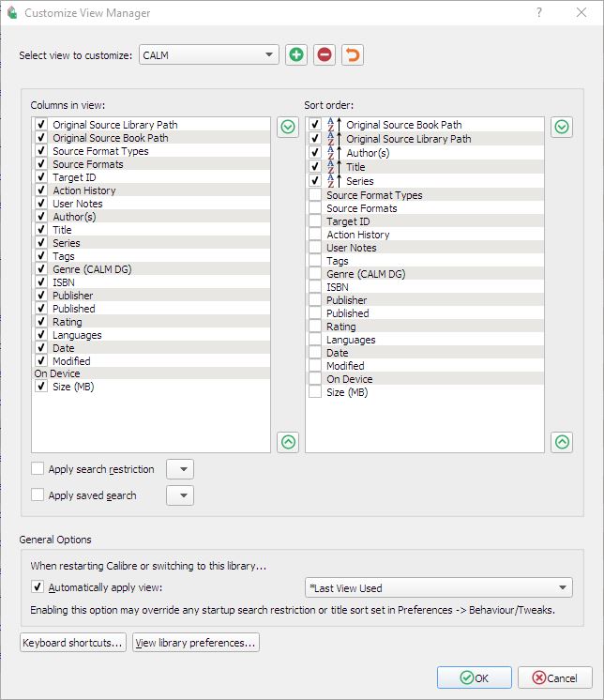This screenshot has height=700, width=604.
Task: Open dropdown next to Apply saved search
Action: click(x=180, y=495)
